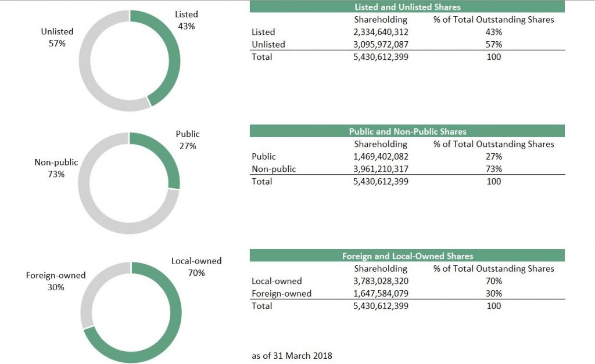This screenshot has width=595, height=364.
Task: Select the Unlisted shareholding value 3,095,972,087
Action: click(x=381, y=44)
